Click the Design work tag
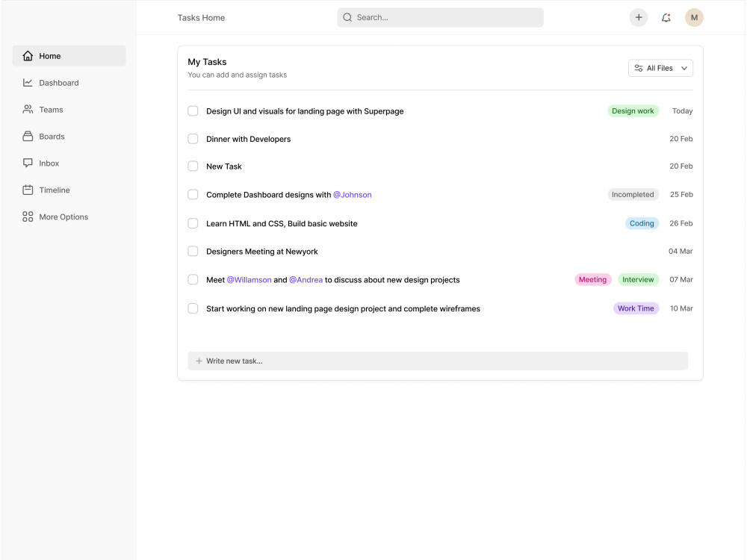 pyautogui.click(x=633, y=111)
